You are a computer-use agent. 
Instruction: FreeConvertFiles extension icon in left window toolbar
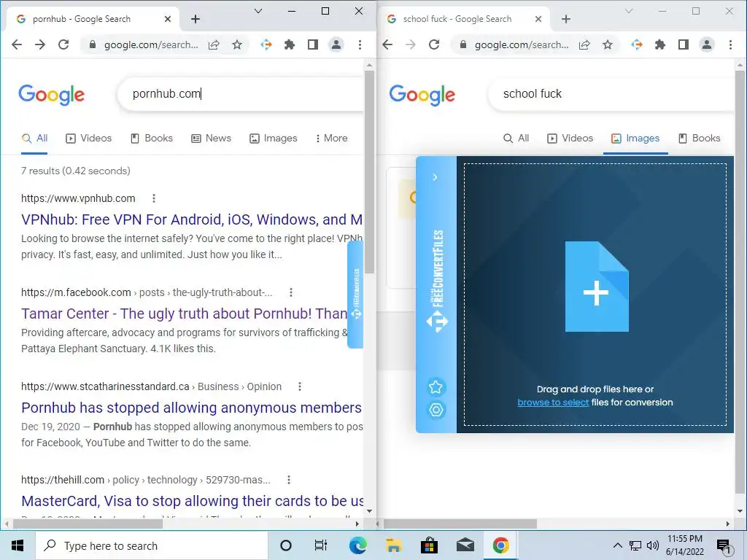point(266,44)
